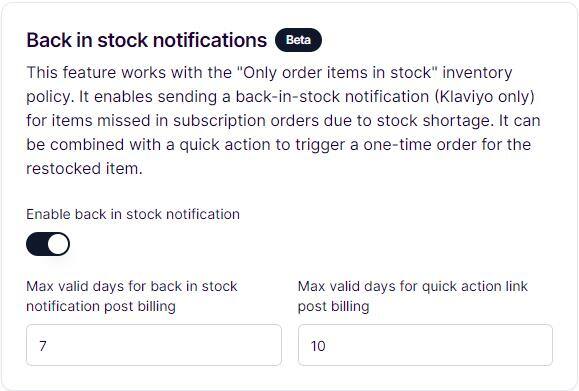Click 'Max valid days for quick action link' label
The image size is (579, 391).
pos(413,287)
